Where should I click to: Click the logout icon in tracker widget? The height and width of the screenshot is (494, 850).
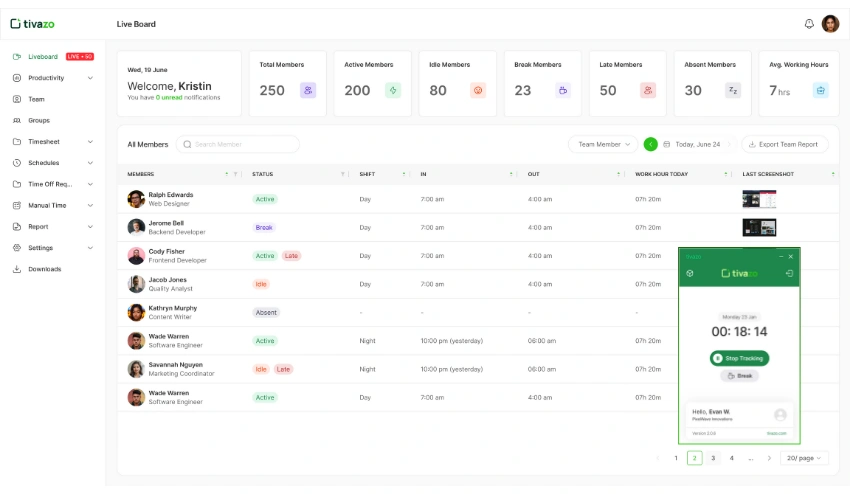tap(790, 273)
